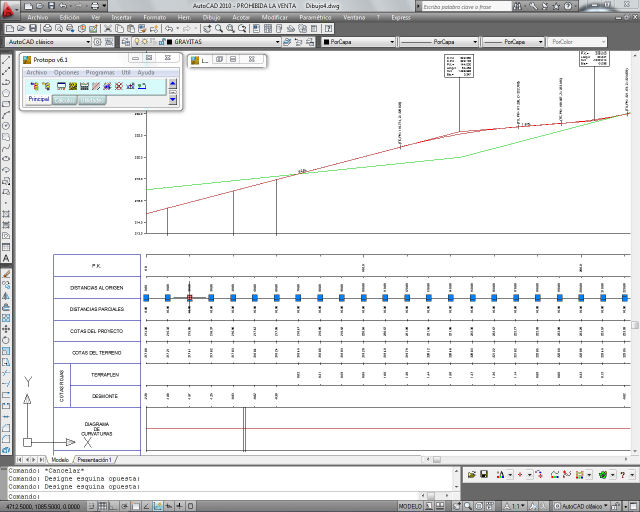
Task: Click Protopo diagonal red lines icon
Action: coord(96,86)
